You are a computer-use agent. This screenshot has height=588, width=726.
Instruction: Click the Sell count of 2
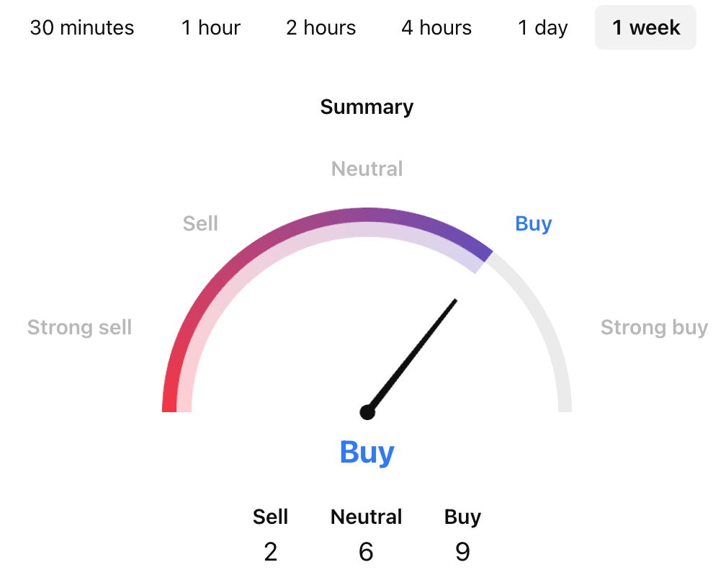click(270, 552)
